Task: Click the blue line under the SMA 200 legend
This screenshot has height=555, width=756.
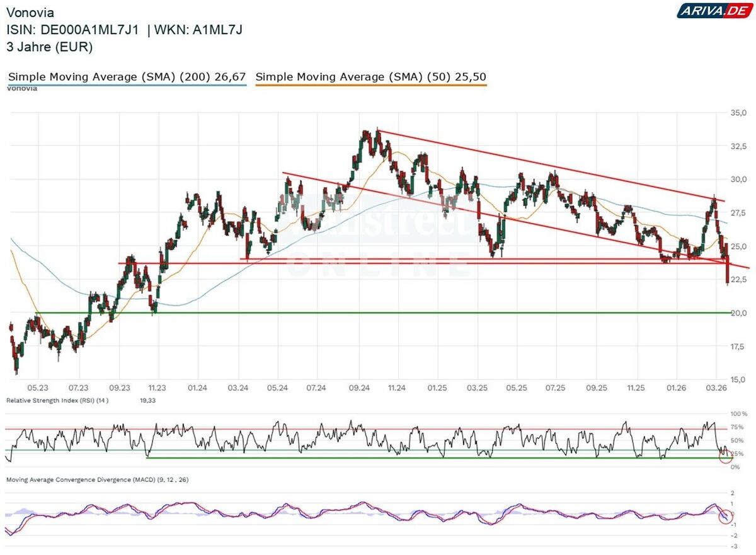Action: tap(127, 85)
